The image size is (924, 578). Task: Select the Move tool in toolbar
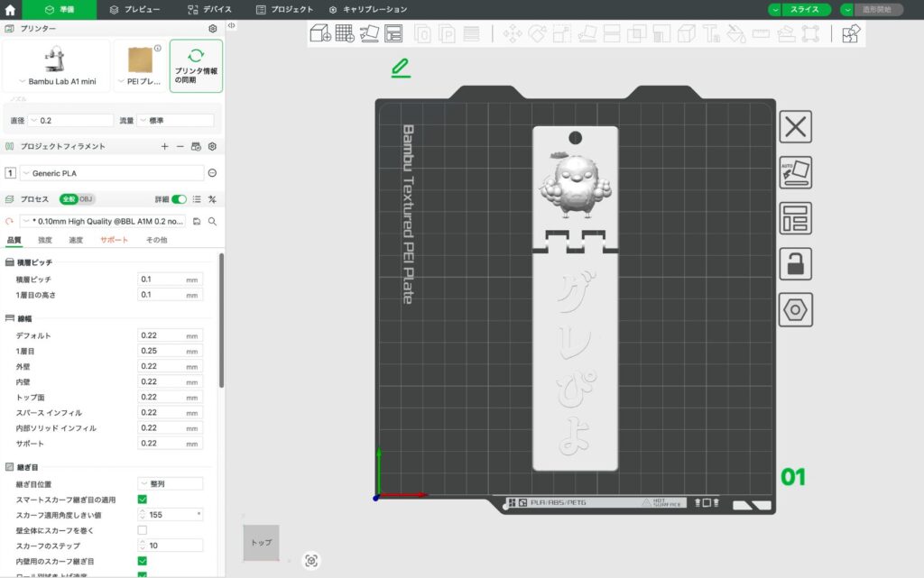tap(513, 33)
